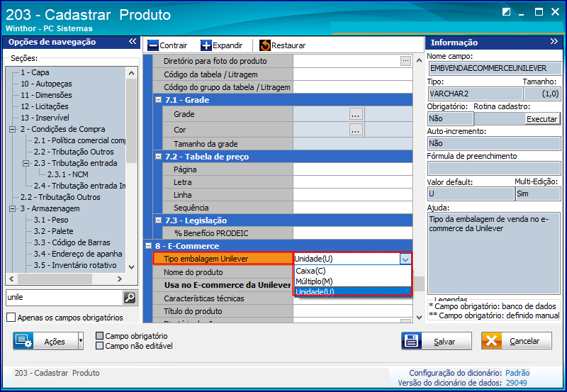Click the Código da tabela / Litragem row
Screen dimensions: 567x392
(282, 74)
